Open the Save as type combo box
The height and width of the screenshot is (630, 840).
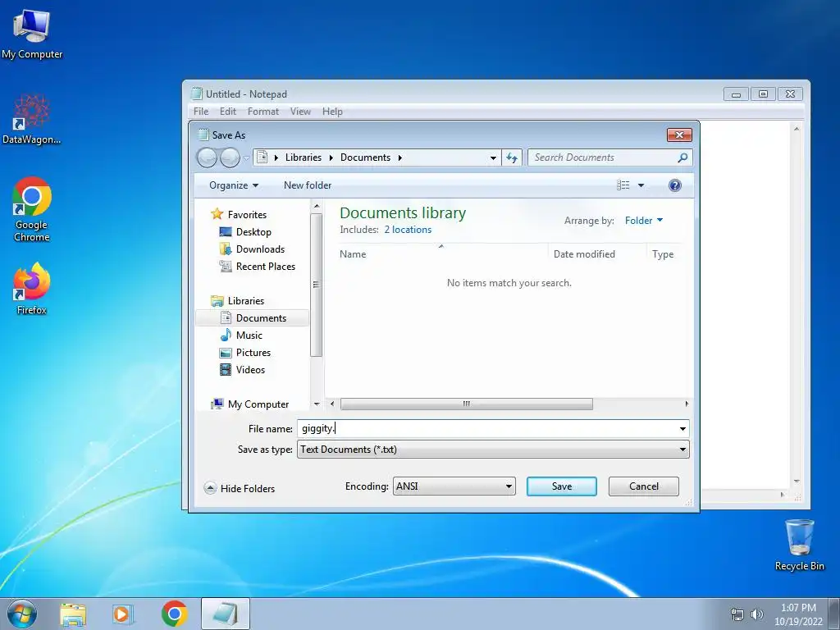(493, 450)
